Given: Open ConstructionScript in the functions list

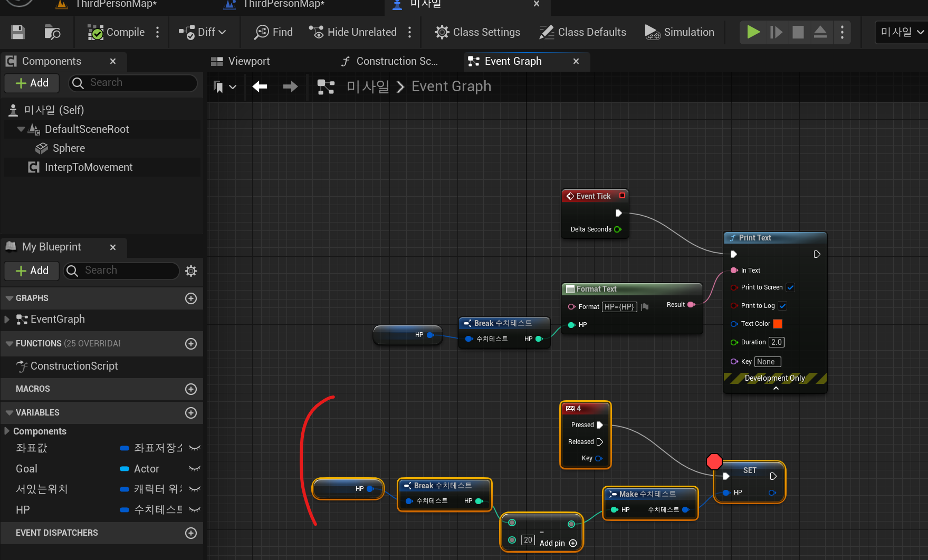Looking at the screenshot, I should pyautogui.click(x=74, y=366).
